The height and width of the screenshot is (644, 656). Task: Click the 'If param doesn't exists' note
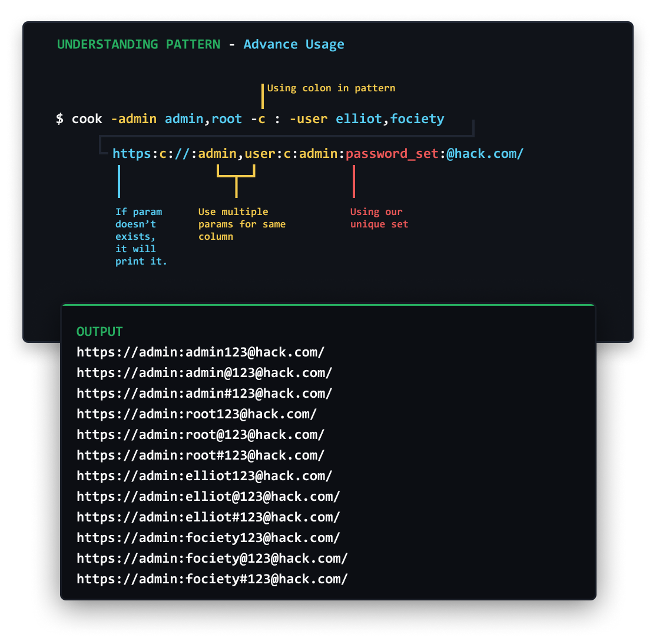(141, 236)
